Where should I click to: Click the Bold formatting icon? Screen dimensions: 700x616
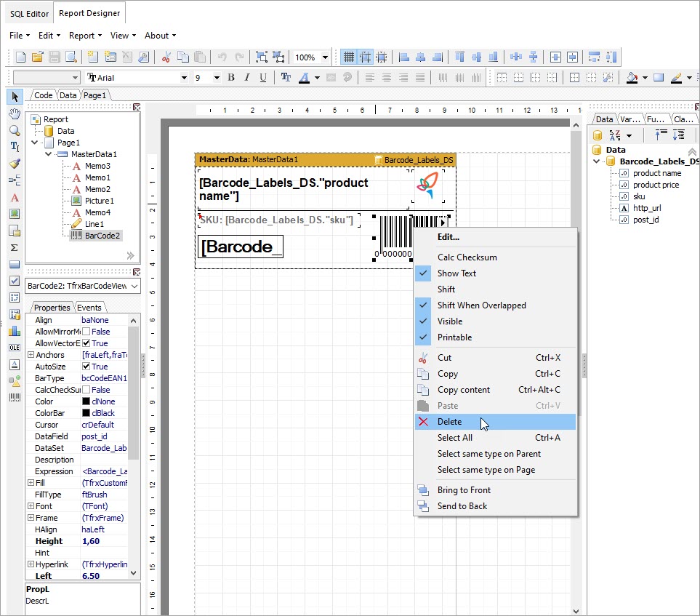tap(231, 78)
